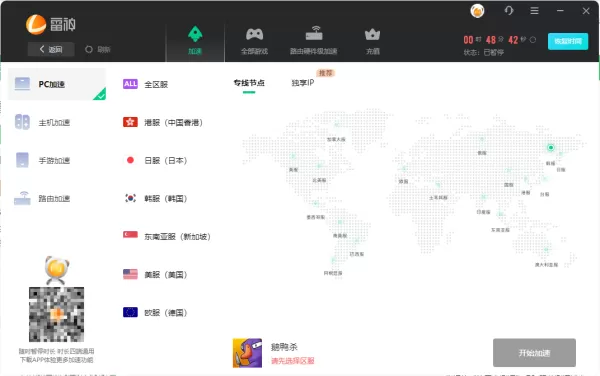Click the 返回 back button
This screenshot has width=600, height=376.
[x=51, y=49]
